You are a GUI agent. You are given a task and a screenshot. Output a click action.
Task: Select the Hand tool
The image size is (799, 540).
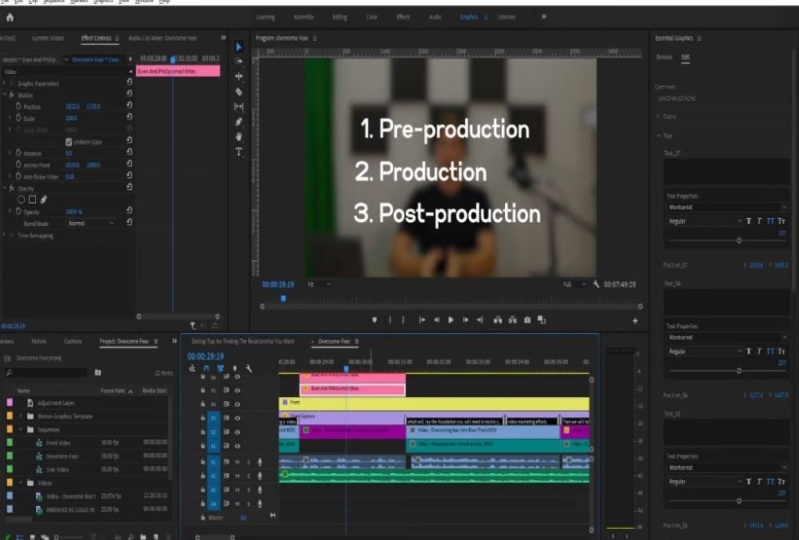coord(238,137)
